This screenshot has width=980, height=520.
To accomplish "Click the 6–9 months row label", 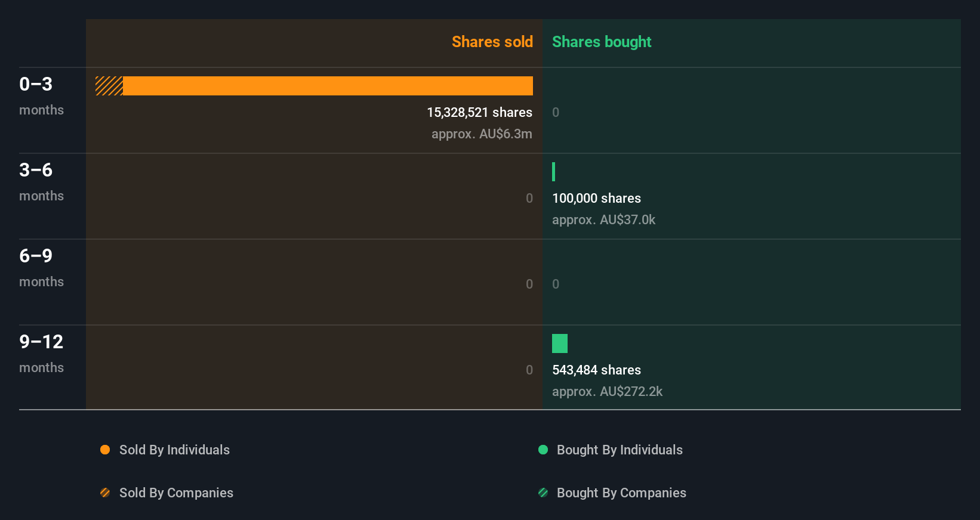I will 41,267.
